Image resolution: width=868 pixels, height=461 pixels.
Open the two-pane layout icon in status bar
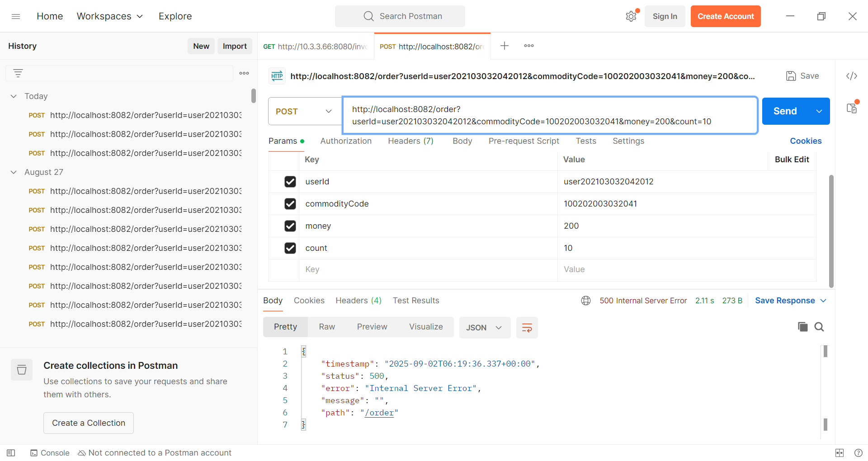840,453
